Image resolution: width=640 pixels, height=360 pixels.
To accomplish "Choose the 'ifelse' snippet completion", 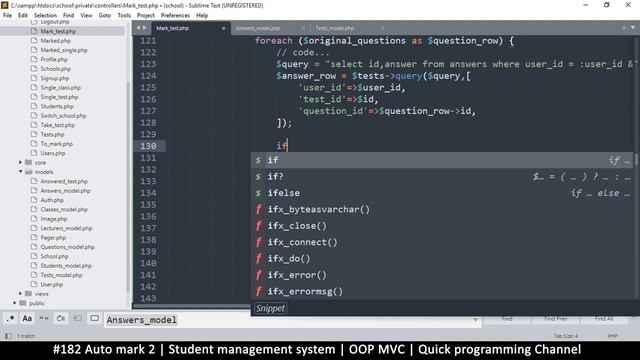I will click(442, 193).
